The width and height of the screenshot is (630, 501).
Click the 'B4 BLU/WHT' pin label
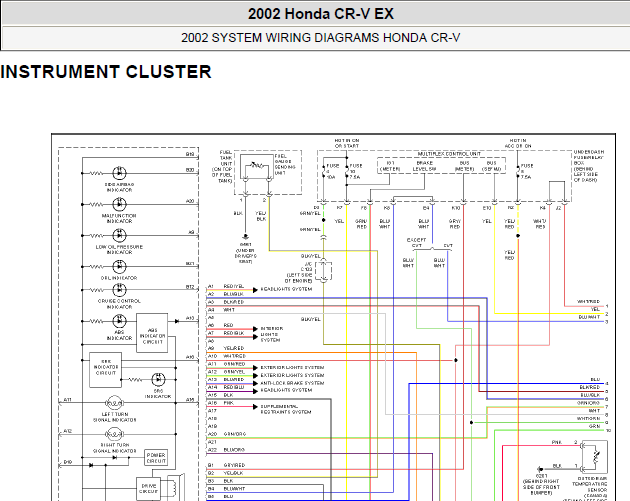tap(226, 489)
